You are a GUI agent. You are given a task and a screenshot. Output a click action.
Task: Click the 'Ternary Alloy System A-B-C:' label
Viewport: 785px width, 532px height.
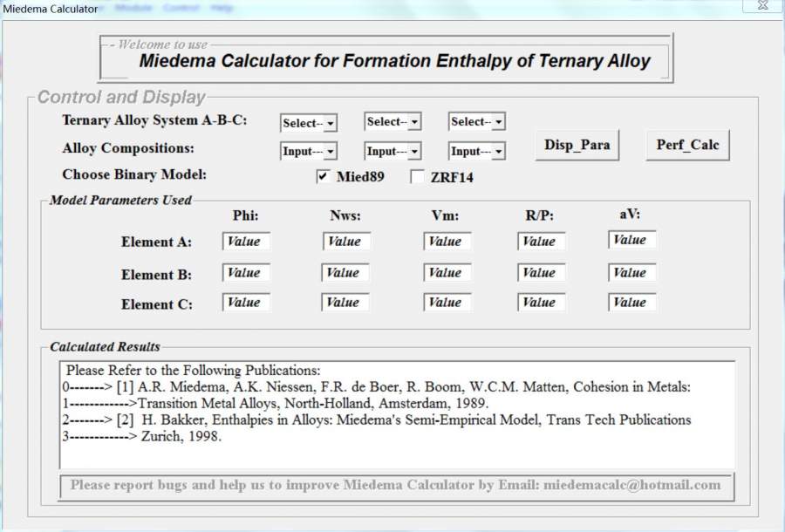(154, 120)
